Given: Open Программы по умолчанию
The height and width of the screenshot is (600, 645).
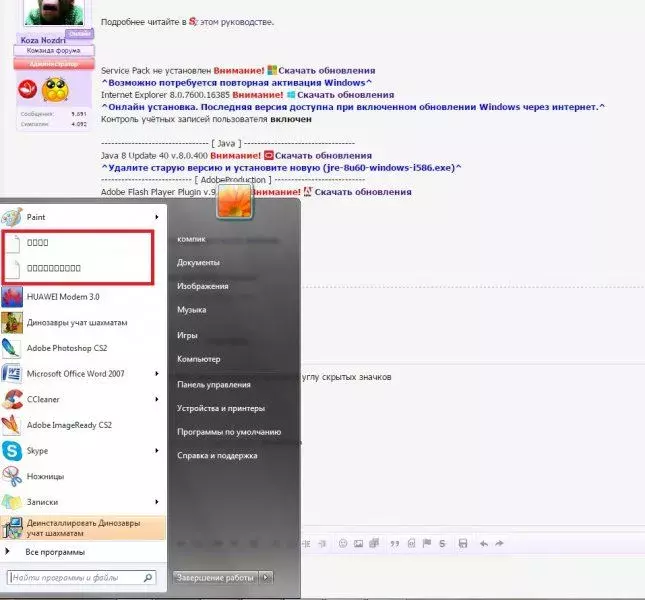Looking at the screenshot, I should pyautogui.click(x=229, y=432).
